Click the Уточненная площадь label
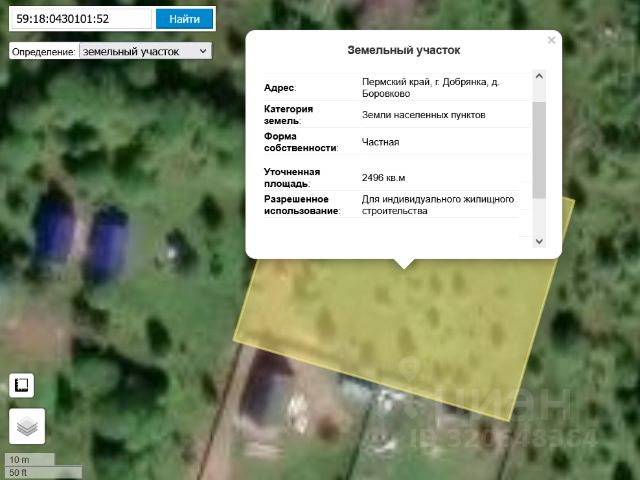 pos(292,178)
